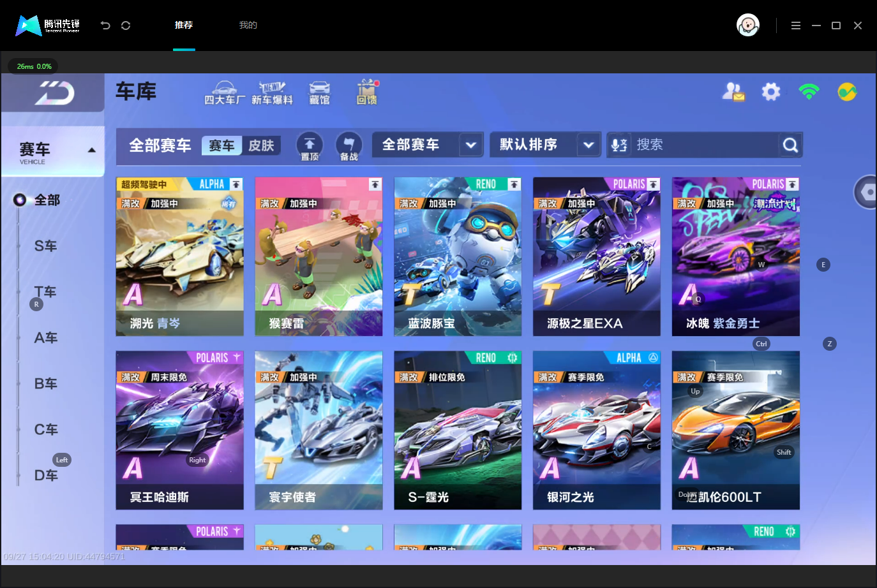
Task: Open the 新车爆料 new car news icon
Action: [272, 93]
